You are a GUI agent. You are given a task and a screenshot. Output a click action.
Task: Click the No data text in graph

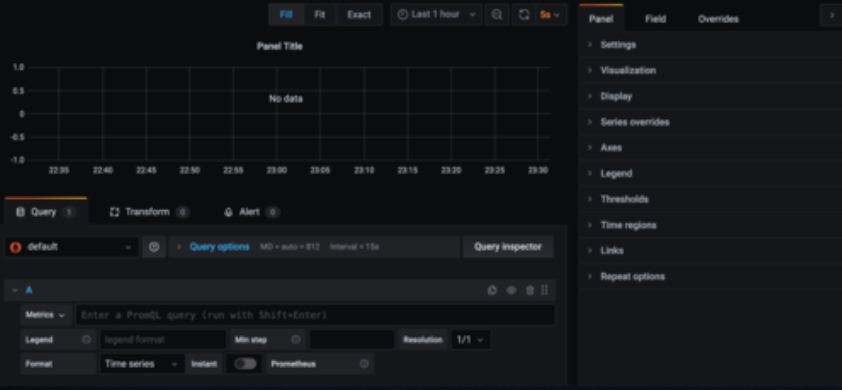[x=285, y=99]
